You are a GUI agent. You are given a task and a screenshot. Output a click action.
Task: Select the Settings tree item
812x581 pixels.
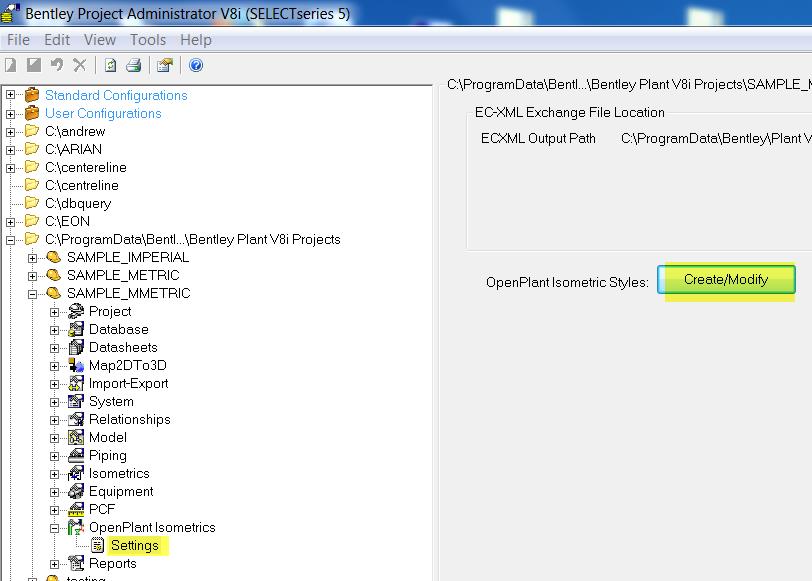pos(135,545)
